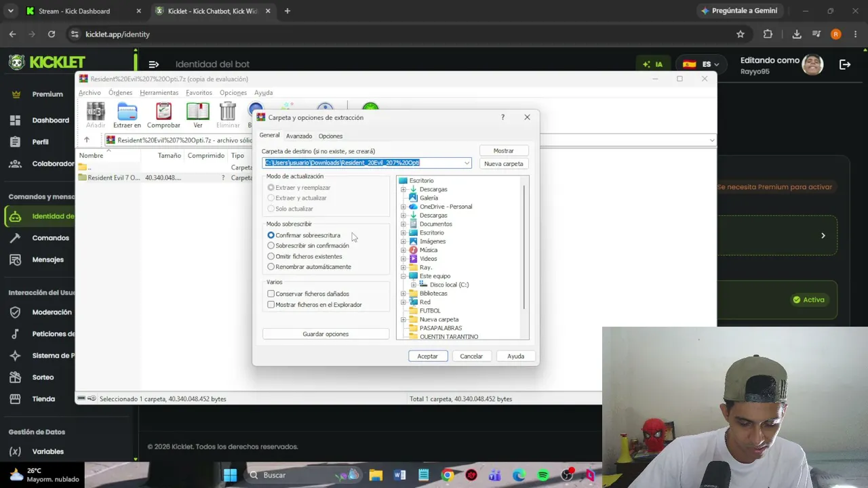Click the taskbar Buscar search box
The width and height of the screenshot is (868, 488).
click(304, 475)
